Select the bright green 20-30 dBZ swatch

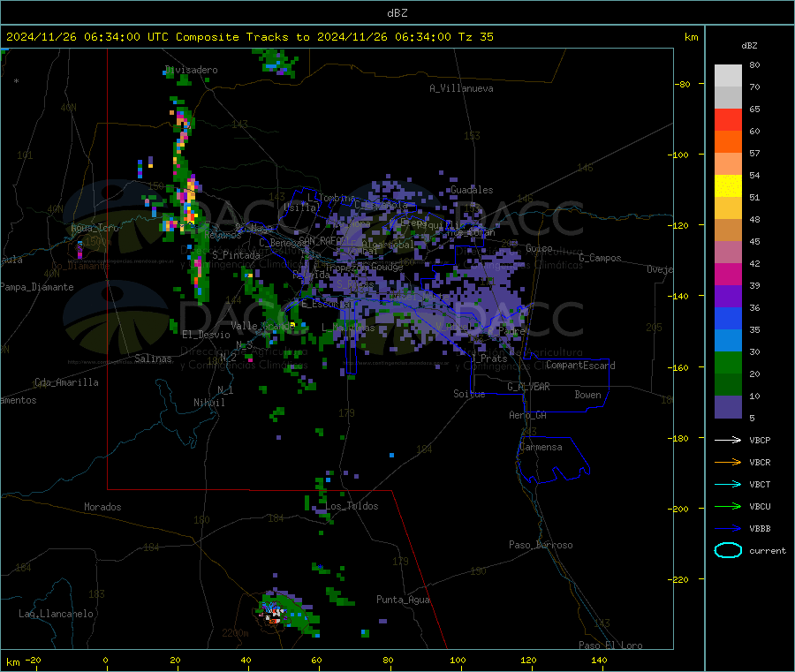click(x=728, y=362)
